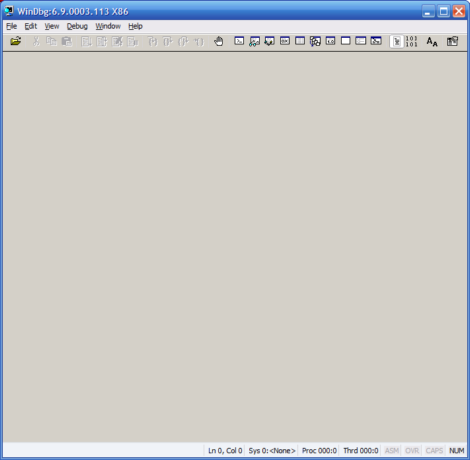Open the Disassembly window icon
Screen dimensions: 470x460
(x=330, y=41)
